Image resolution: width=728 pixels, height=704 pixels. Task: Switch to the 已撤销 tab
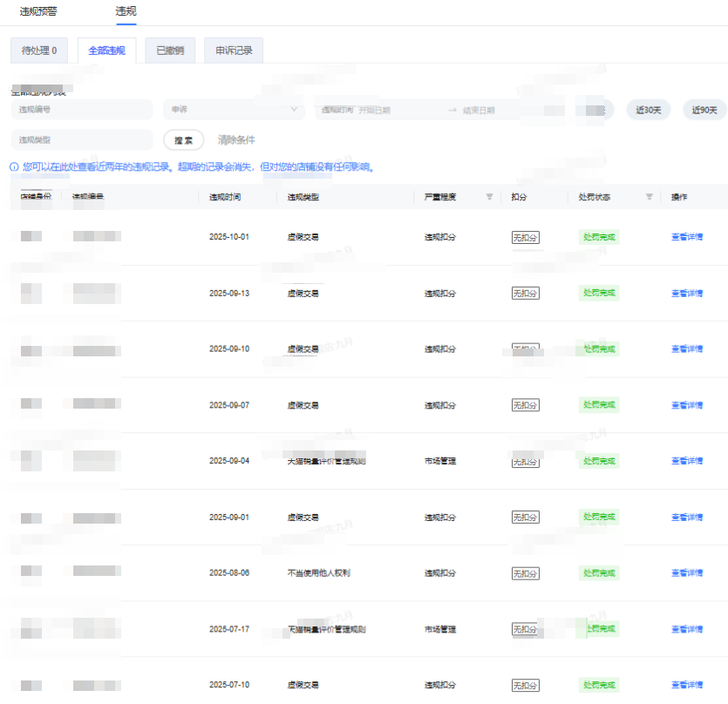click(170, 51)
